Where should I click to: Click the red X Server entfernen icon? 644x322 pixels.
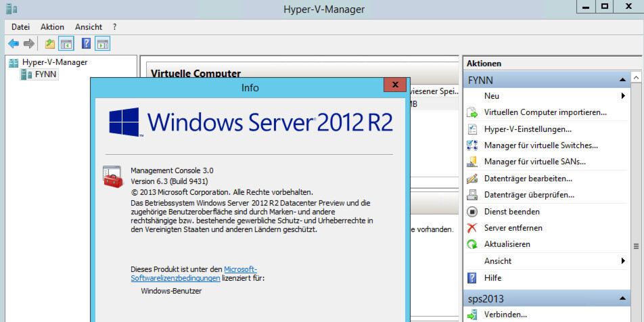point(472,228)
